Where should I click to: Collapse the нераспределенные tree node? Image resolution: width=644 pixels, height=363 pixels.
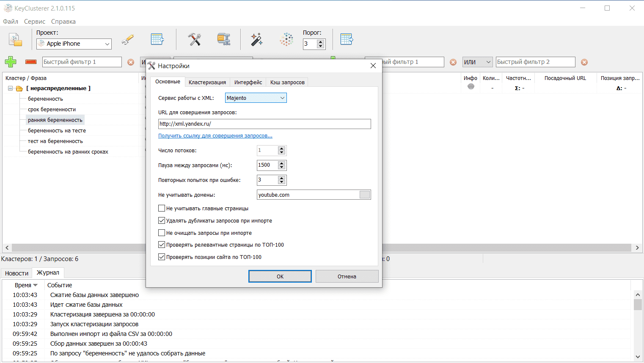pos(10,88)
